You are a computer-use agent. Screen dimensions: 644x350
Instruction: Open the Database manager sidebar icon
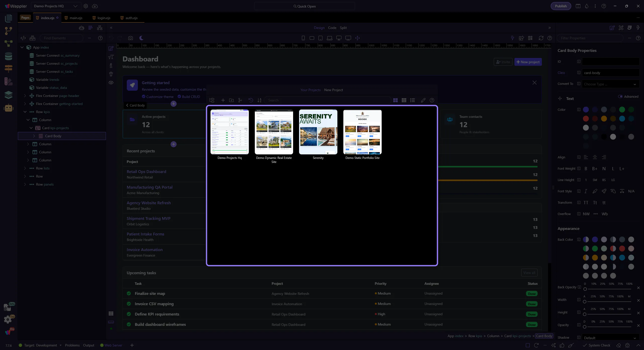click(x=8, y=56)
